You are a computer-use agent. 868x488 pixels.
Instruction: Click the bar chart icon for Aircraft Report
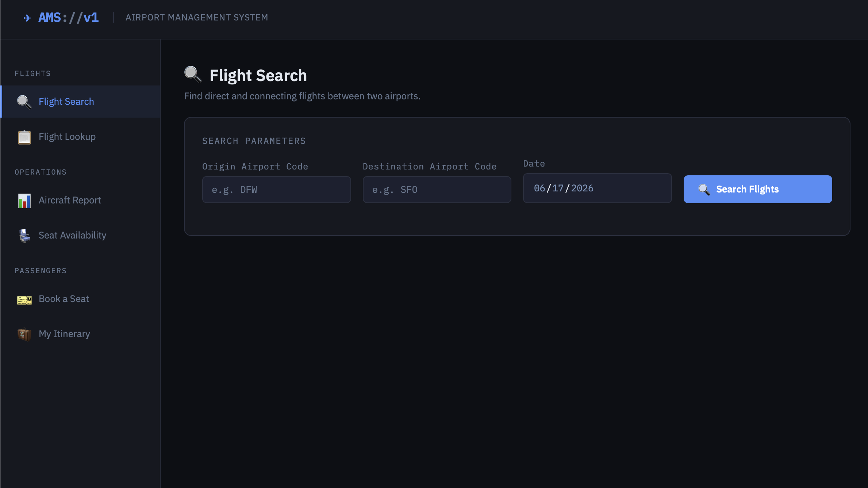coord(24,201)
